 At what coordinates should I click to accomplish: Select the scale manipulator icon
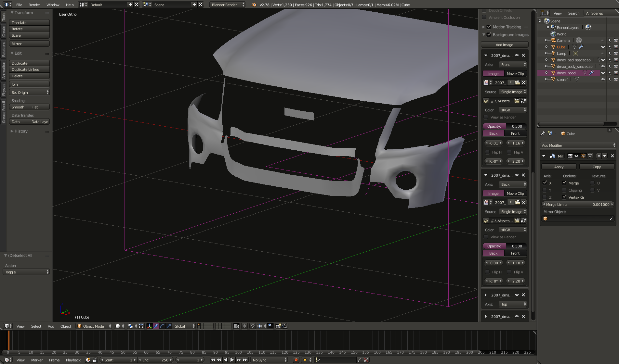point(169,326)
